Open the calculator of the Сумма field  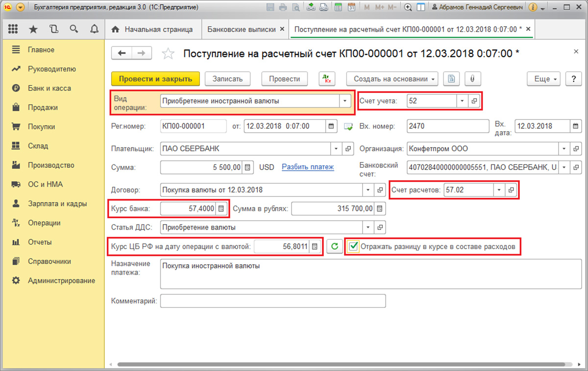(x=247, y=167)
